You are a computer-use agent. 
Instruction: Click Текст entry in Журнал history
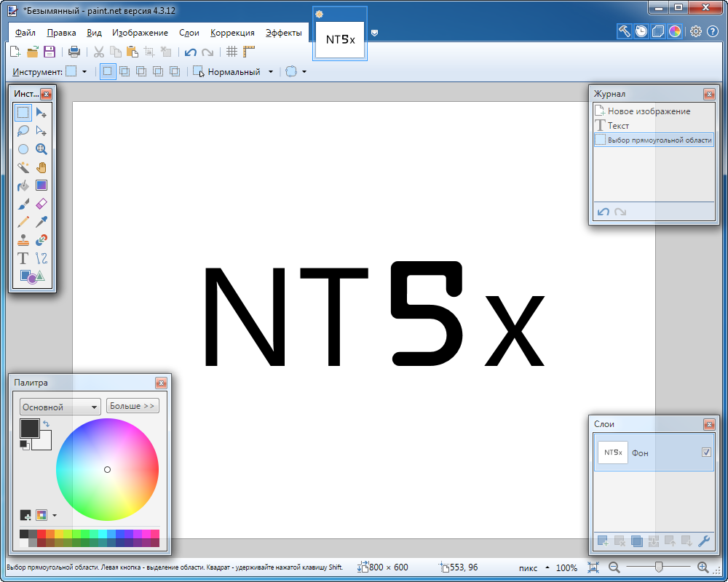[618, 126]
